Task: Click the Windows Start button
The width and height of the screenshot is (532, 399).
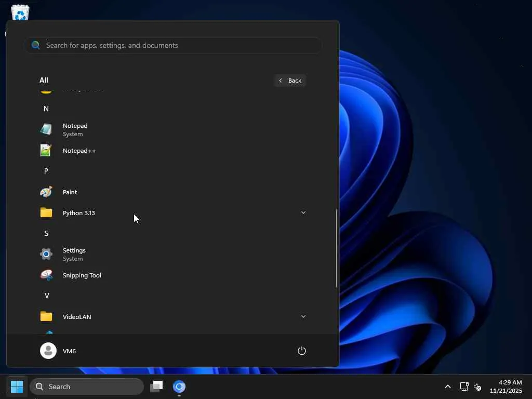Action: [17, 387]
